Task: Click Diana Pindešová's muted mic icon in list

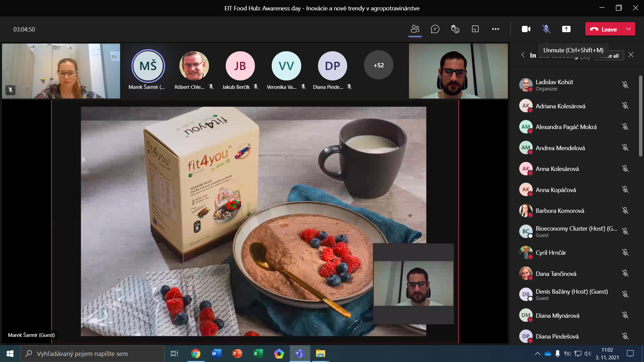Action: pyautogui.click(x=625, y=336)
